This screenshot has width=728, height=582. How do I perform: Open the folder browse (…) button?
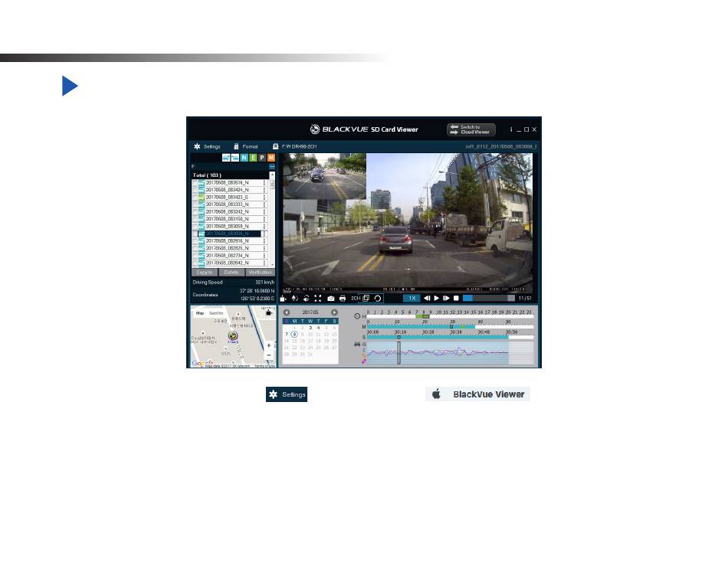click(272, 167)
